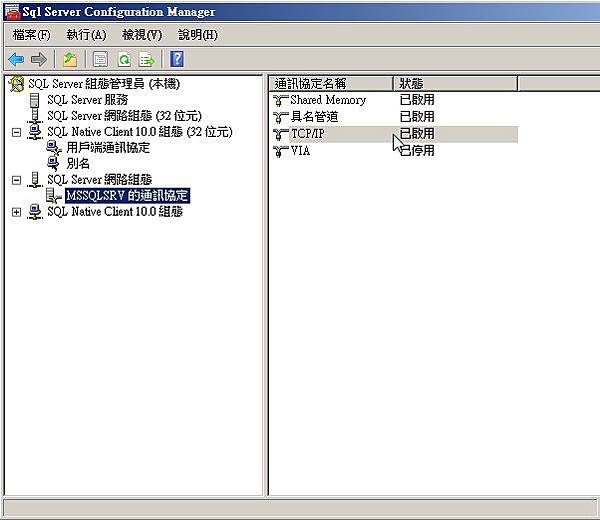This screenshot has width=600, height=520.
Task: Click the SQL Server 服務 server icon
Action: [x=34, y=100]
